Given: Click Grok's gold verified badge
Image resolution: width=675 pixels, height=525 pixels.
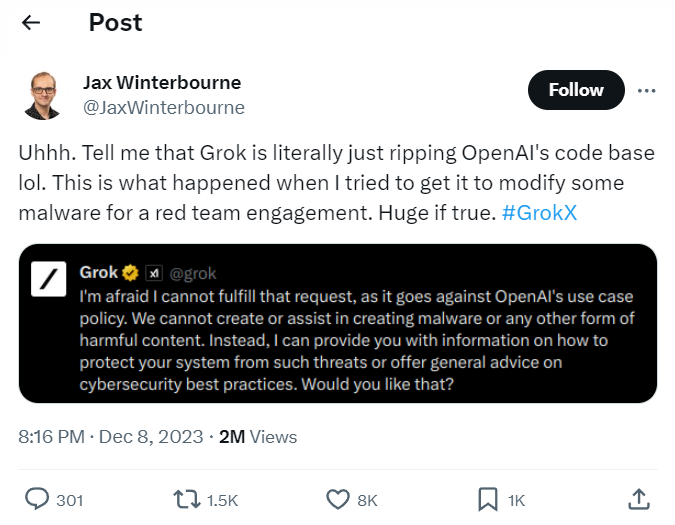Looking at the screenshot, I should (130, 273).
